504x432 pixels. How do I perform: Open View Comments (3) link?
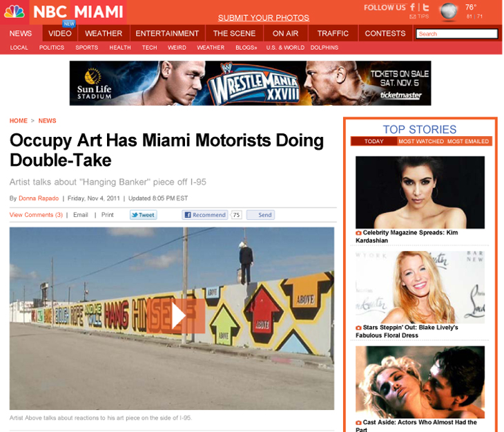coord(36,215)
